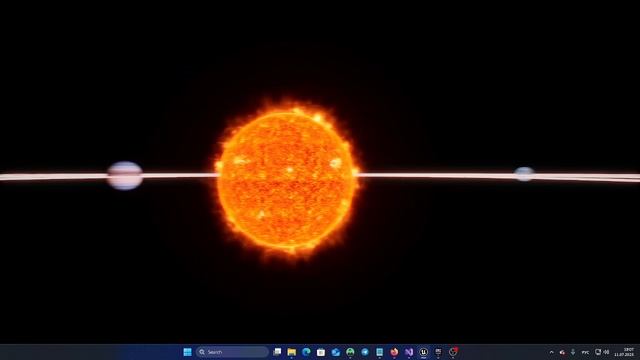Launch Microsoft Edge from the taskbar
The height and width of the screenshot is (360, 640).
(x=306, y=352)
